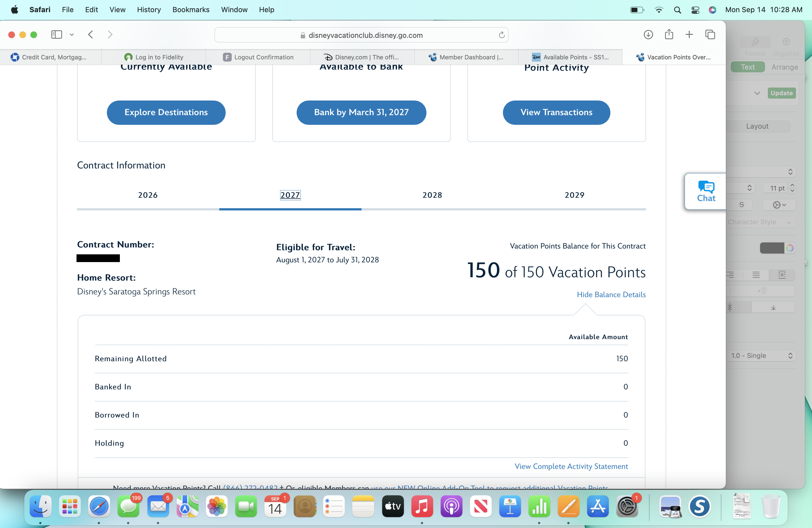Switch to the Text tab in Pages
The width and height of the screenshot is (812, 528).
pyautogui.click(x=748, y=67)
